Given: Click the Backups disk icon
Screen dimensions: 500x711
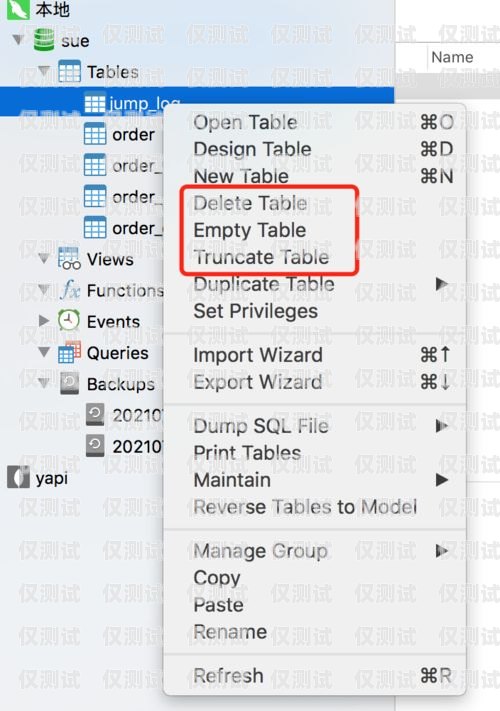Looking at the screenshot, I should click(x=69, y=384).
